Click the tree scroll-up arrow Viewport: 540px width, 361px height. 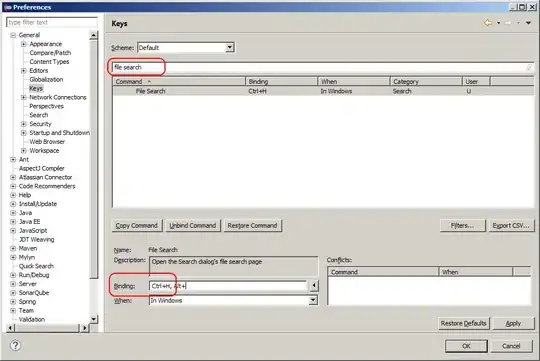click(x=93, y=35)
